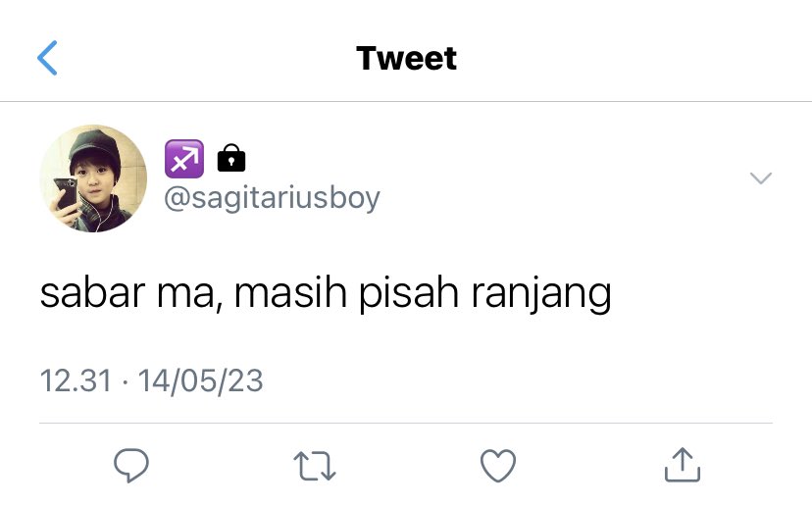Tap the purple Sagittarius emoji name
This screenshot has width=812, height=505.
[x=184, y=159]
